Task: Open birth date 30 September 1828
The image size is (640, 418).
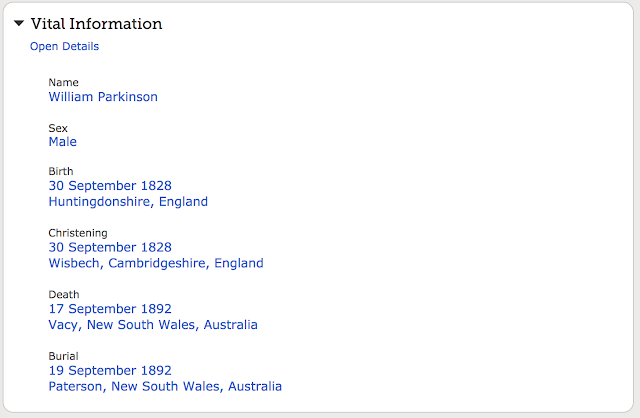Action: [x=110, y=186]
